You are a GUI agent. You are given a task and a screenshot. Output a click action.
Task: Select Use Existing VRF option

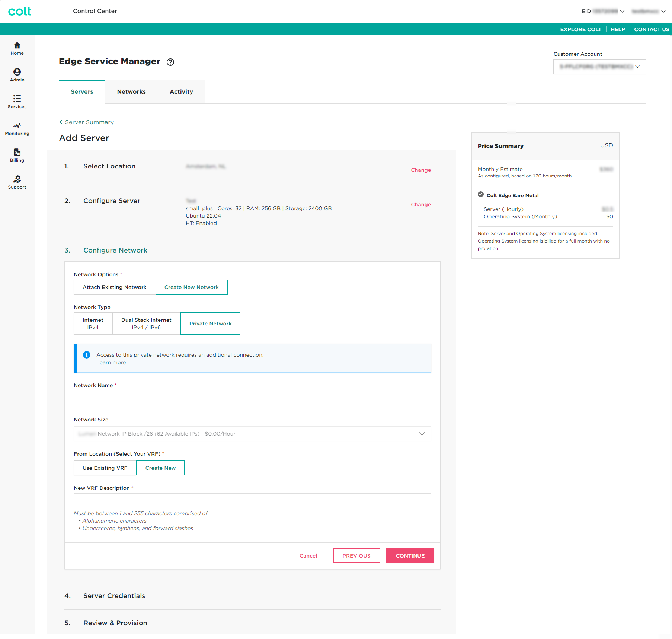pos(105,468)
